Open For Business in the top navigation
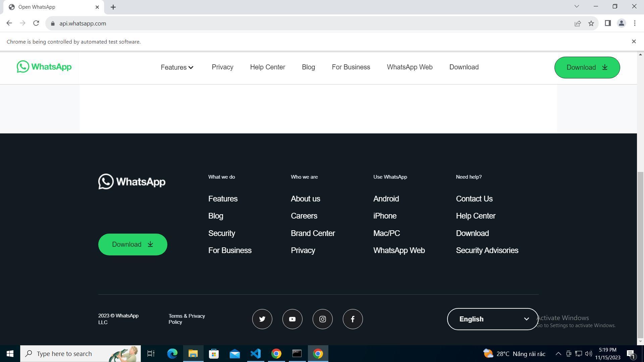This screenshot has width=644, height=362. (x=351, y=67)
